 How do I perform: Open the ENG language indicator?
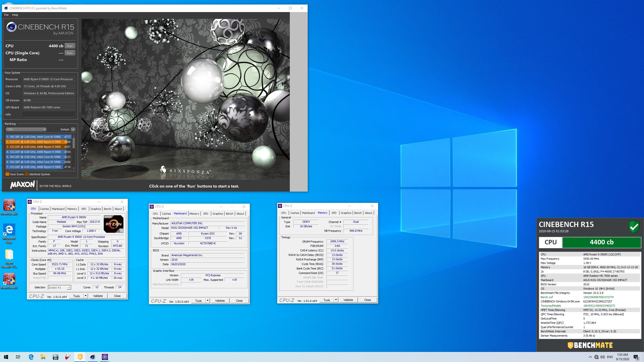pyautogui.click(x=610, y=357)
